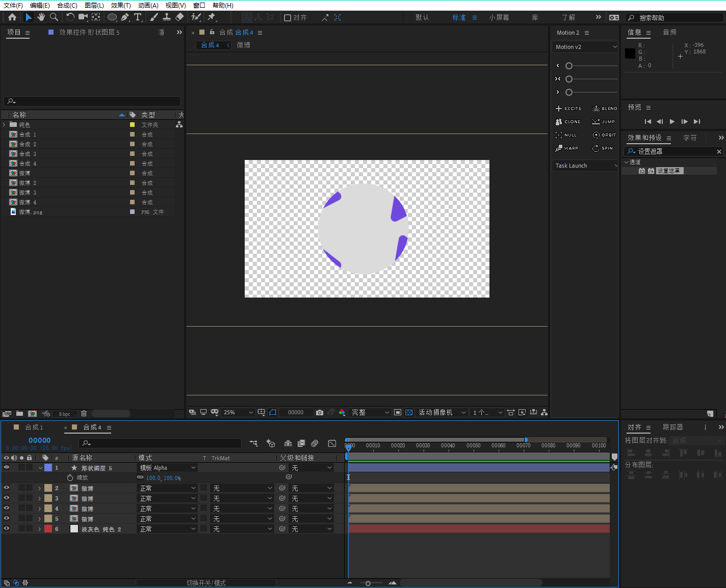Expand layer 6 淡灰色 纯色 2

click(40, 529)
